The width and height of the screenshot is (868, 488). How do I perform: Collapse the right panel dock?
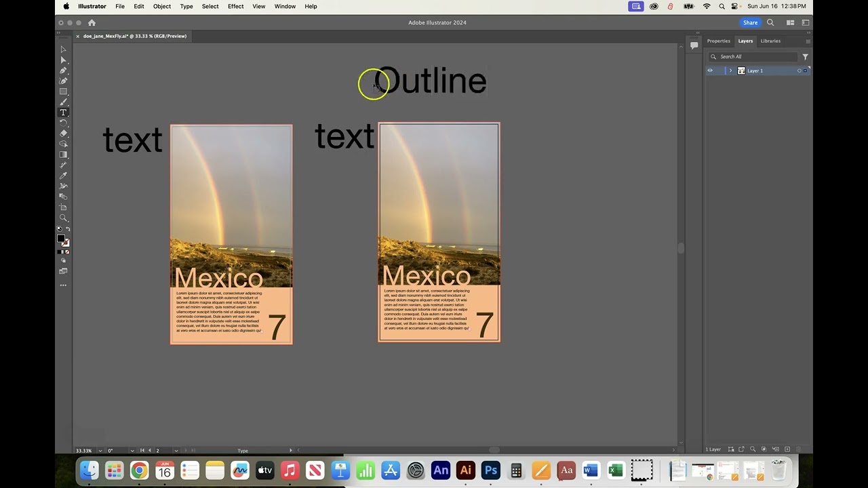point(808,33)
